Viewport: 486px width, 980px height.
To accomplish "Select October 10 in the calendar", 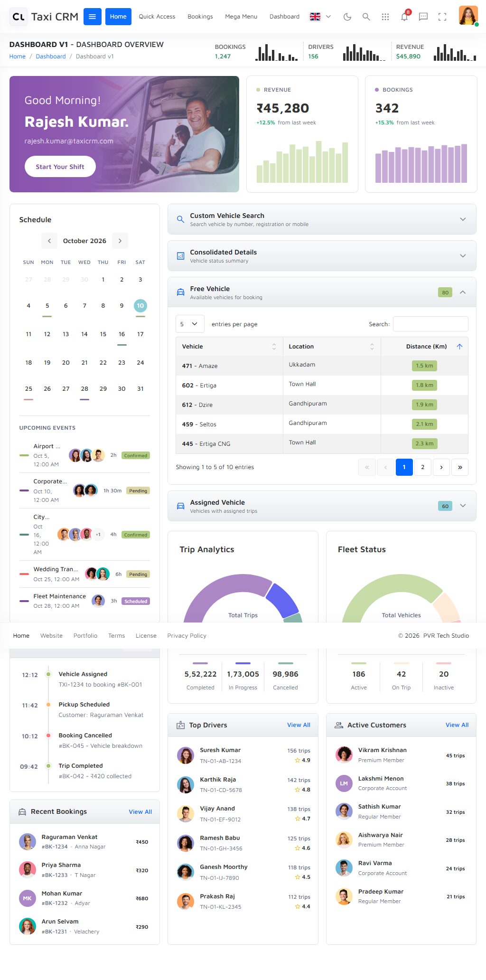I will pyautogui.click(x=140, y=306).
